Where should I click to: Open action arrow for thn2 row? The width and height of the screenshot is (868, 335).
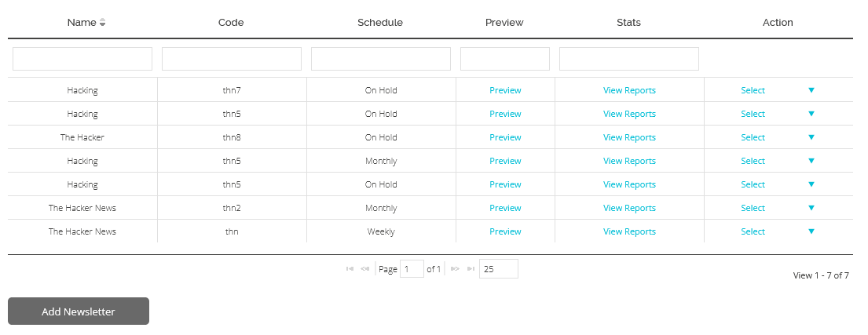tap(811, 208)
